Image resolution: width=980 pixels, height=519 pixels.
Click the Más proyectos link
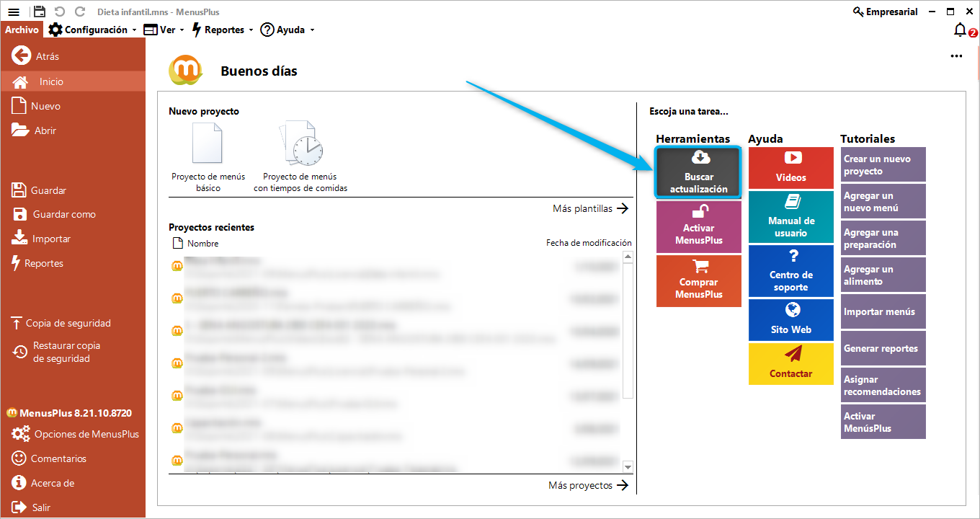[x=589, y=485]
